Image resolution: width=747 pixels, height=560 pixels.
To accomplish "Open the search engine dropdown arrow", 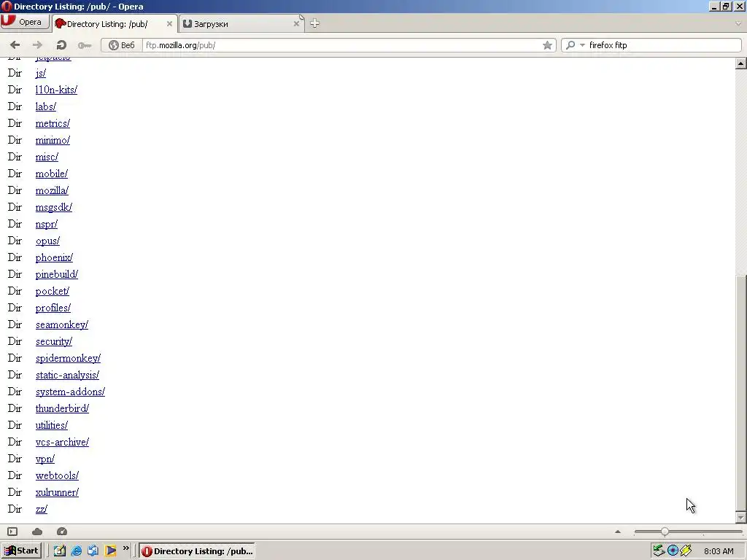I will (x=582, y=45).
